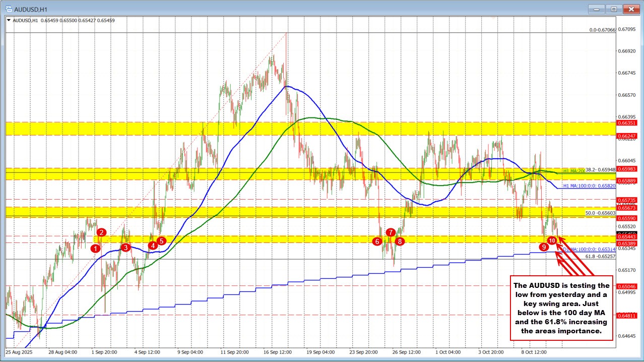The height and width of the screenshot is (362, 644).
Task: Click red circle marker number 6
Action: [377, 242]
